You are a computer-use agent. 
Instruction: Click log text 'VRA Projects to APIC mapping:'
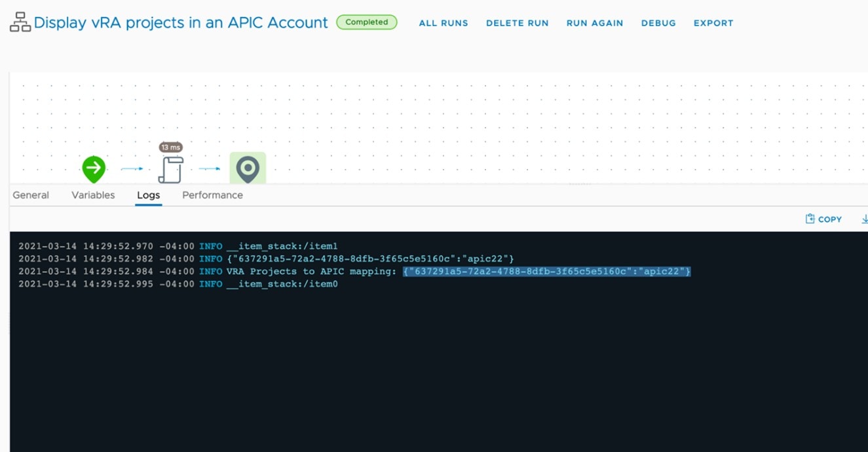[x=311, y=271]
